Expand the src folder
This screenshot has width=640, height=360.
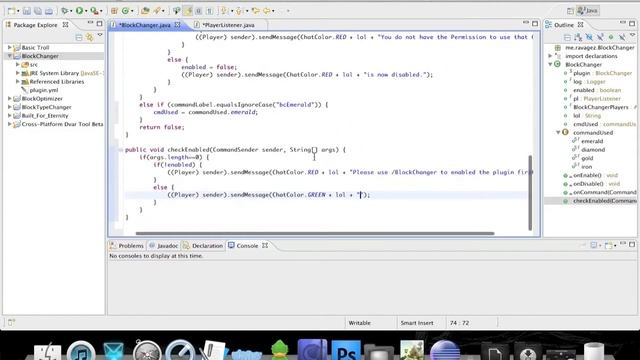(x=18, y=64)
